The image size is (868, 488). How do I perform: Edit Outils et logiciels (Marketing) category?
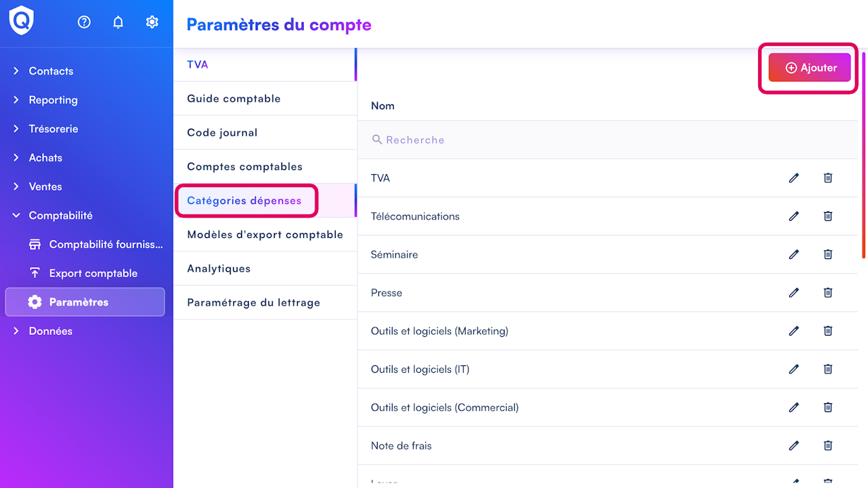tap(794, 331)
